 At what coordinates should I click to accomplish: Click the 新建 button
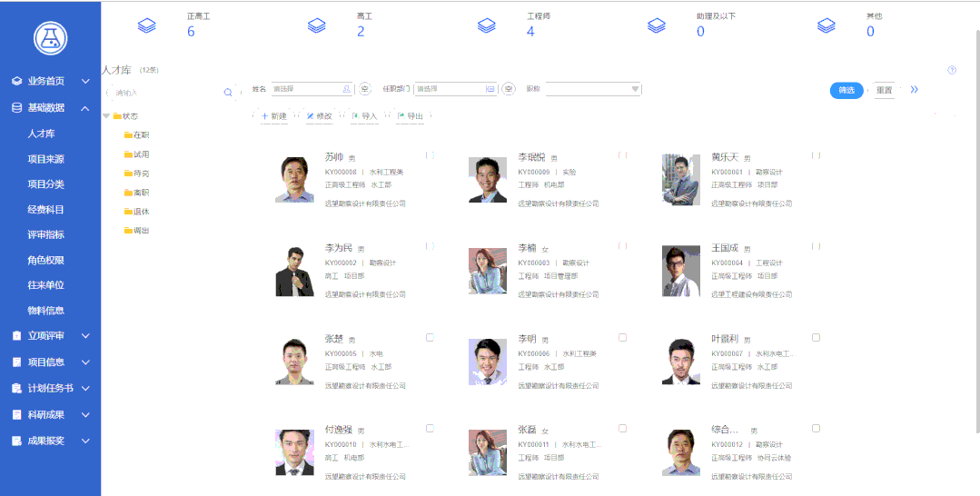(x=273, y=116)
